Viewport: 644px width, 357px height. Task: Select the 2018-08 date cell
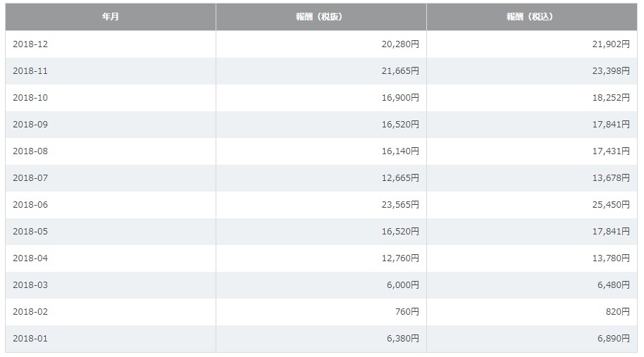30,151
